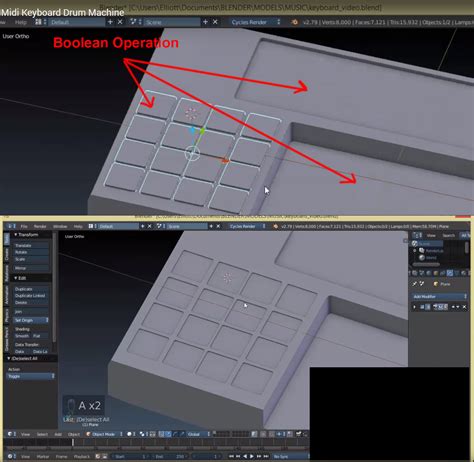Click Play reverse button in timeline

point(245,456)
